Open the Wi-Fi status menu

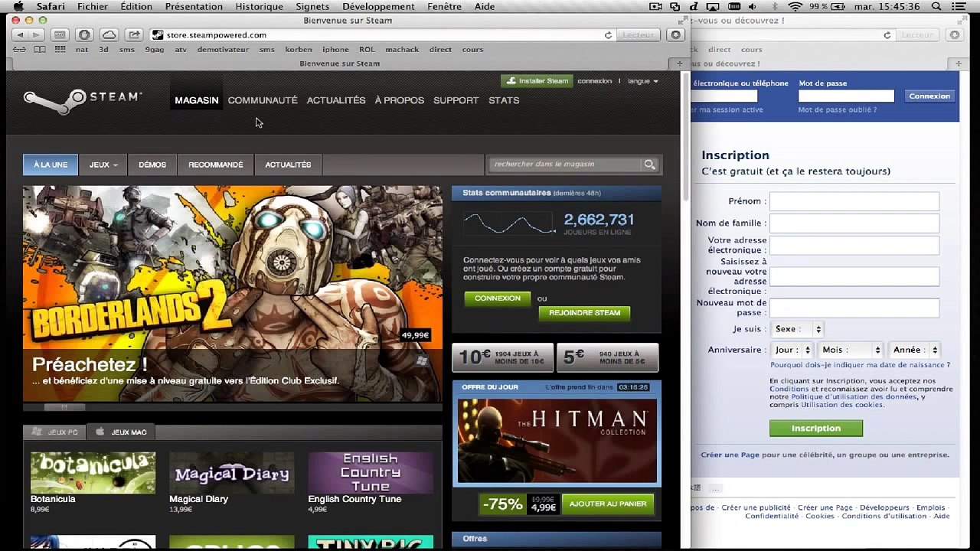[795, 6]
